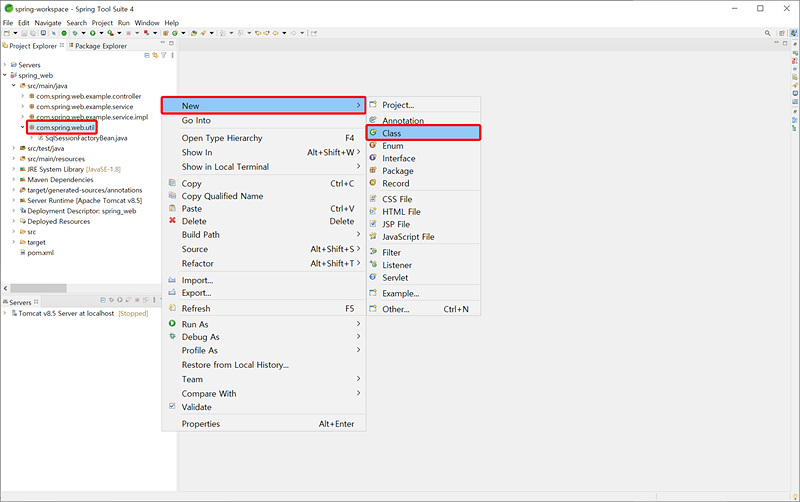Open the Run toolbar dropdown arrow
The height and width of the screenshot is (502, 800).
(101, 33)
